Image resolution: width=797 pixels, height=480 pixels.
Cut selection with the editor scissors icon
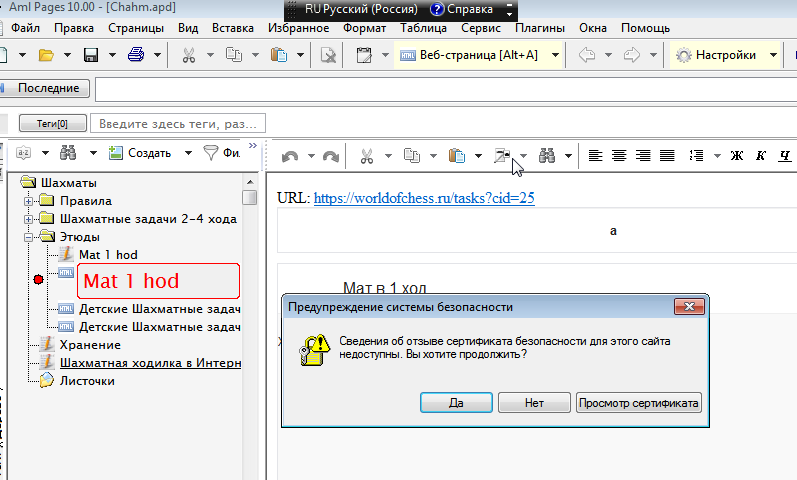tap(366, 156)
